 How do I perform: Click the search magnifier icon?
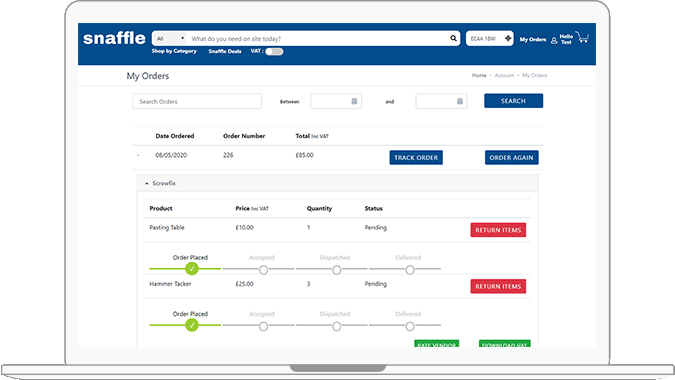(453, 38)
